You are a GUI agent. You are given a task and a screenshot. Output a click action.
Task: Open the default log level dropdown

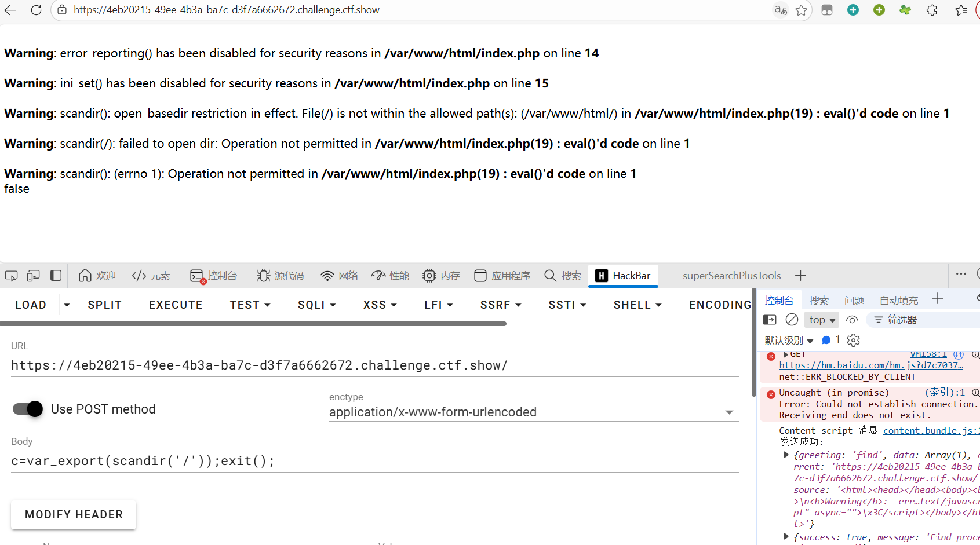coord(789,340)
